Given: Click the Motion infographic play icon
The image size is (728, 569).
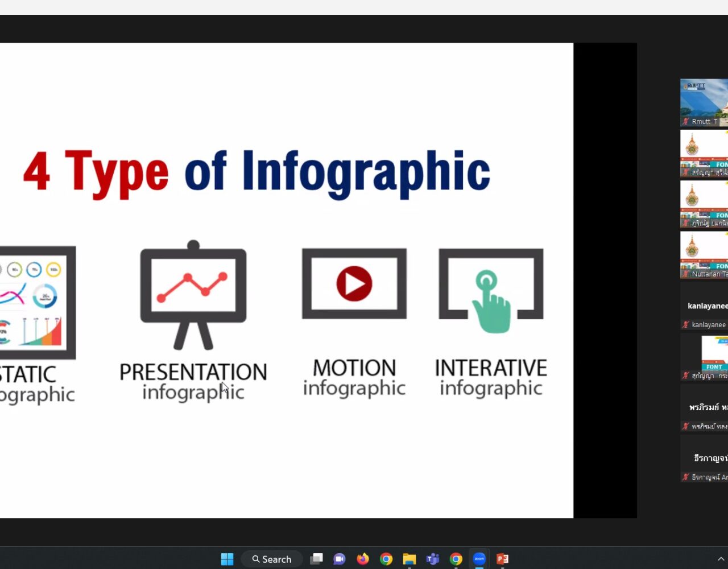Looking at the screenshot, I should tap(354, 283).
